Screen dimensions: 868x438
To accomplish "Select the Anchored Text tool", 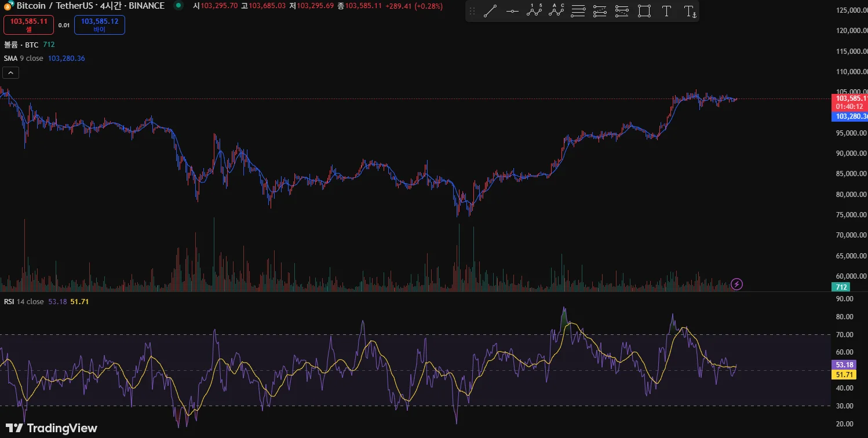I will [x=689, y=11].
